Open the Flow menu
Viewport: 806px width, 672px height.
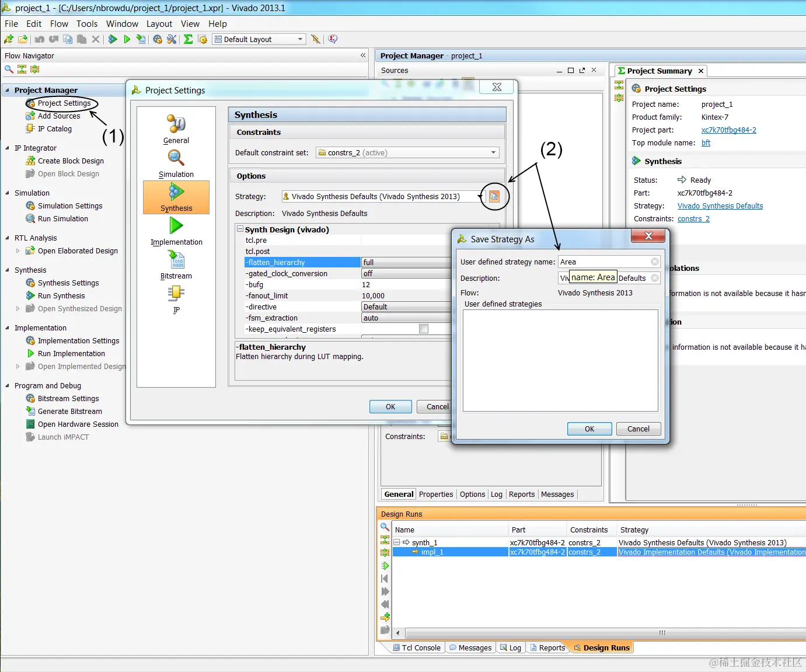(59, 23)
